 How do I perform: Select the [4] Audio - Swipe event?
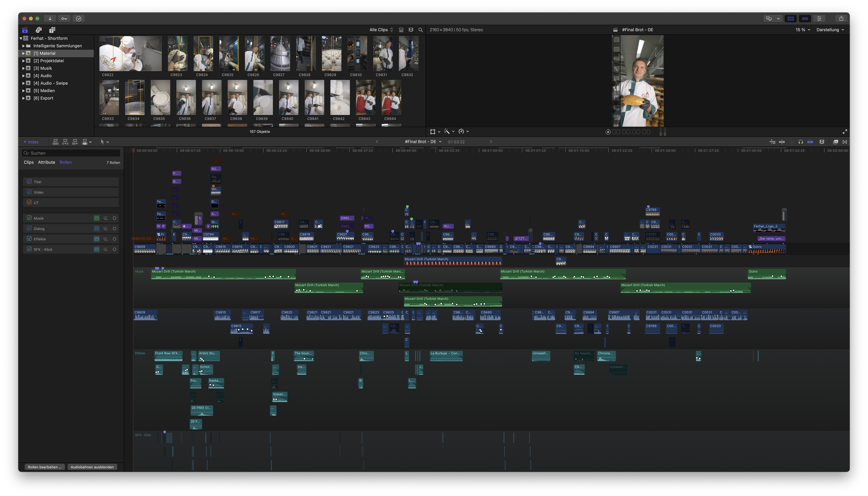(x=56, y=83)
